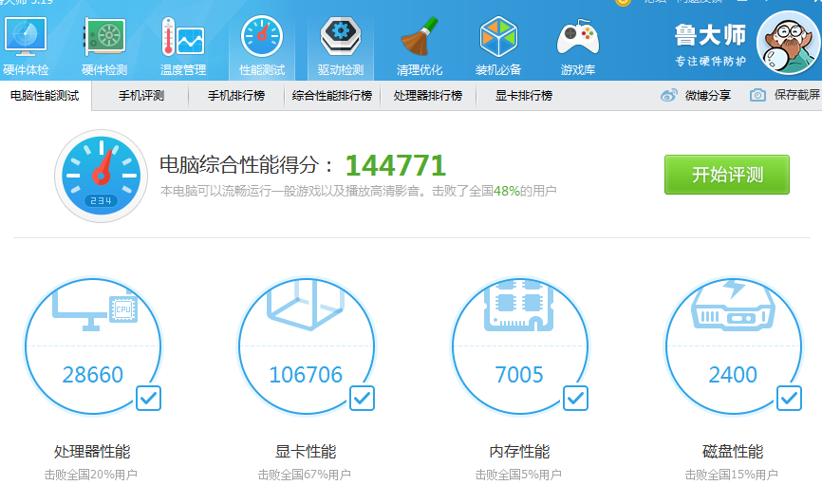Click the graphics score 106706
This screenshot has width=822, height=504.
(x=306, y=375)
